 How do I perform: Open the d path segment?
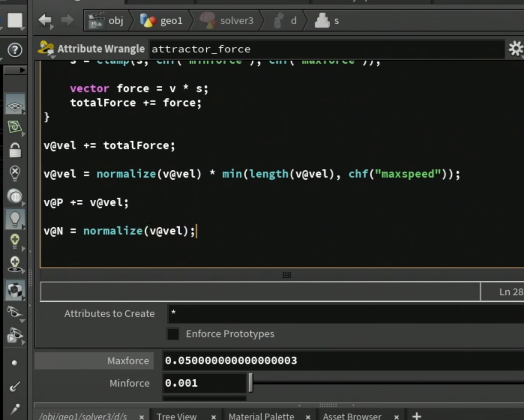tap(286, 21)
